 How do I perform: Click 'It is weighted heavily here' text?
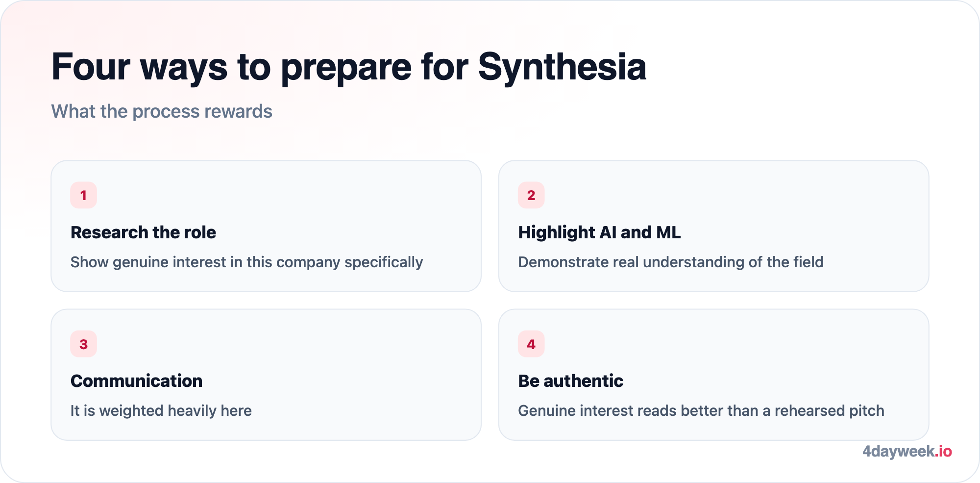[161, 410]
